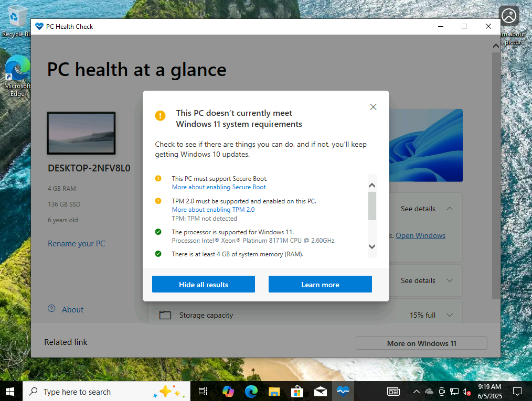Click the DESKTOP-2NFV8L0 computer name
This screenshot has width=532, height=401.
89,168
